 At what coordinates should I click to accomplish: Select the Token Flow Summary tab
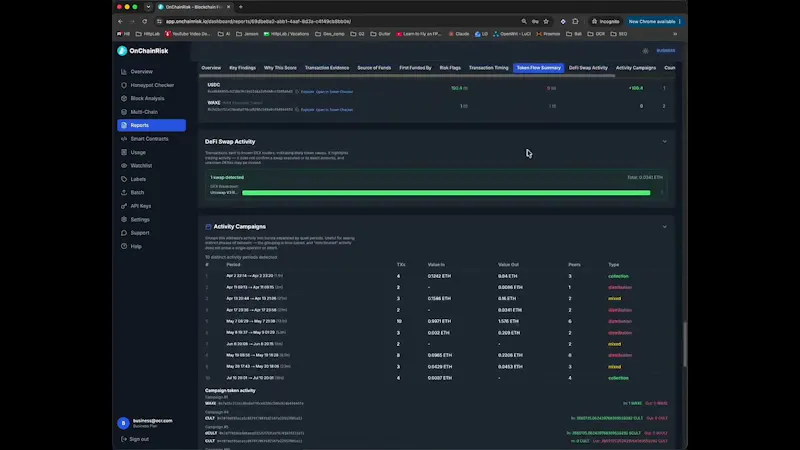pyautogui.click(x=539, y=68)
